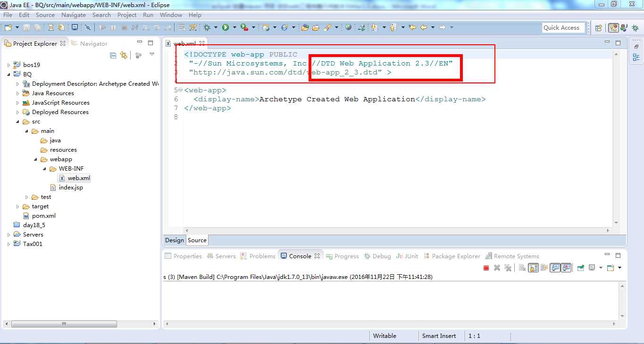Toggle Pin Console icon
Image resolution: width=644 pixels, height=344 pixels.
(580, 268)
